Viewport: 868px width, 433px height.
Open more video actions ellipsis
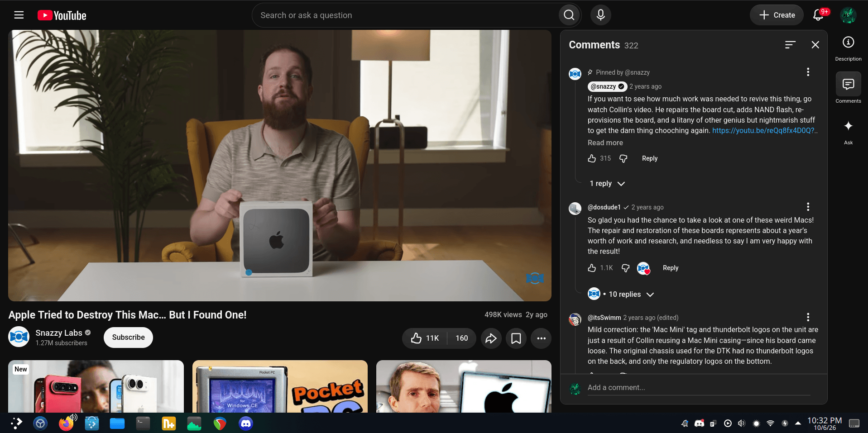pos(541,338)
